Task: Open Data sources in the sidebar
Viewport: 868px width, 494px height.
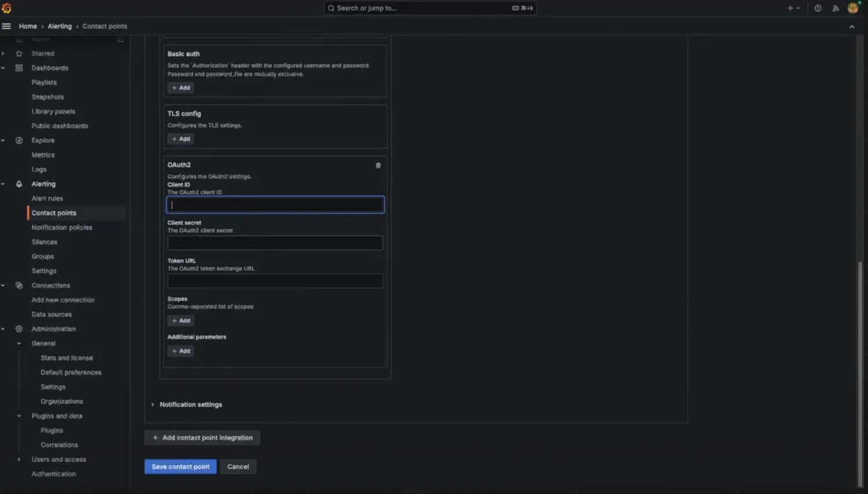Action: (x=52, y=314)
